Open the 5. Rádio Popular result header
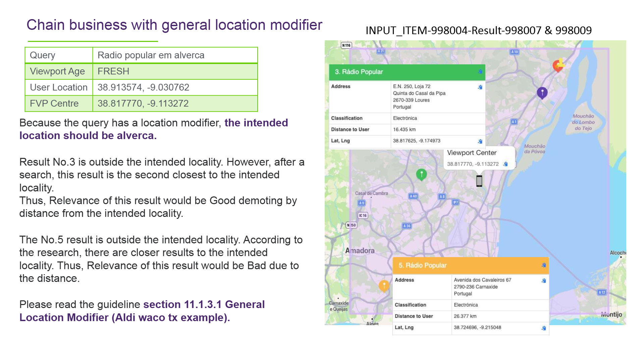This screenshot has height=362, width=644. coord(471,265)
